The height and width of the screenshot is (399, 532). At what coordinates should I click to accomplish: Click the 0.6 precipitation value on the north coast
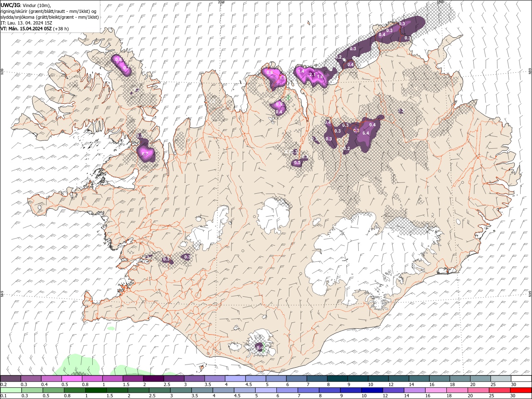(269, 72)
